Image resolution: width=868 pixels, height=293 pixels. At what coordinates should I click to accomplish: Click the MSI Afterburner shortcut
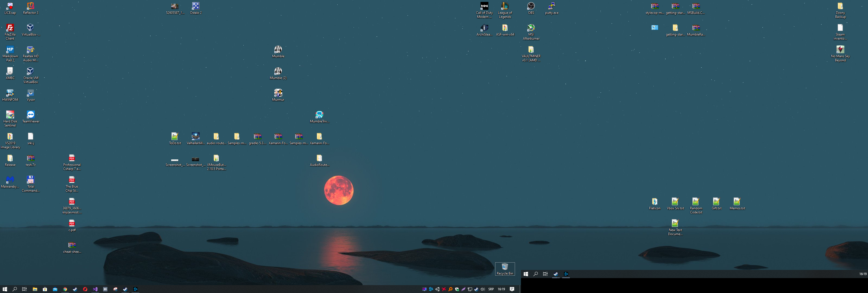pyautogui.click(x=531, y=32)
